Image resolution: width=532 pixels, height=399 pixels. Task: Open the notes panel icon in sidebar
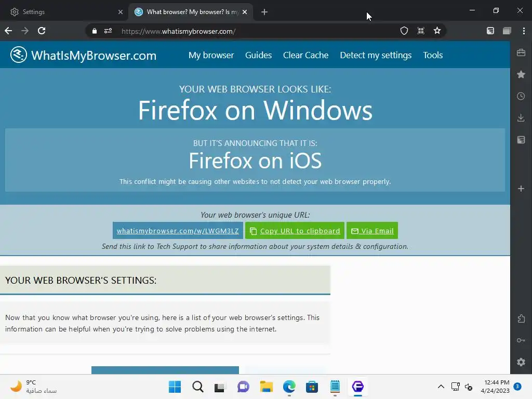[x=521, y=140]
